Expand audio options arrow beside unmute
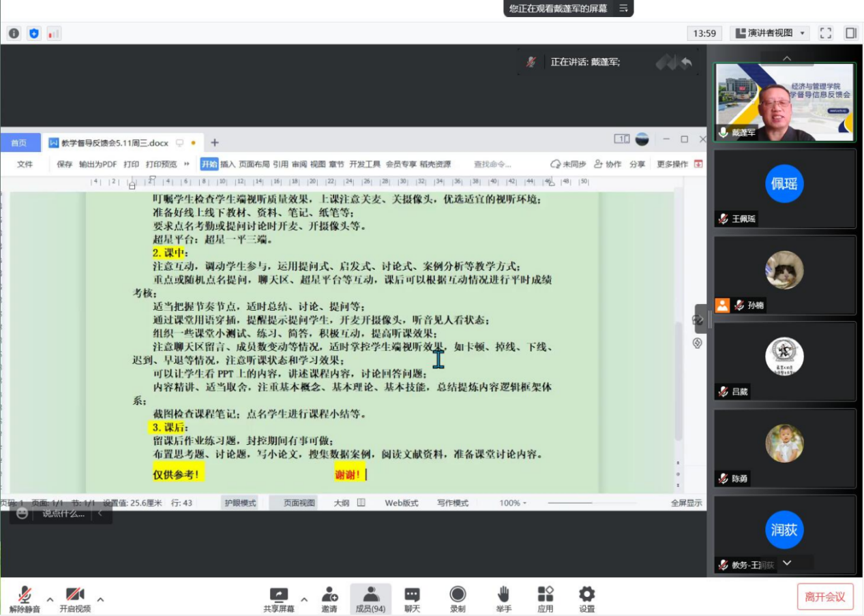Screen dimensions: 864x616 [50, 600]
